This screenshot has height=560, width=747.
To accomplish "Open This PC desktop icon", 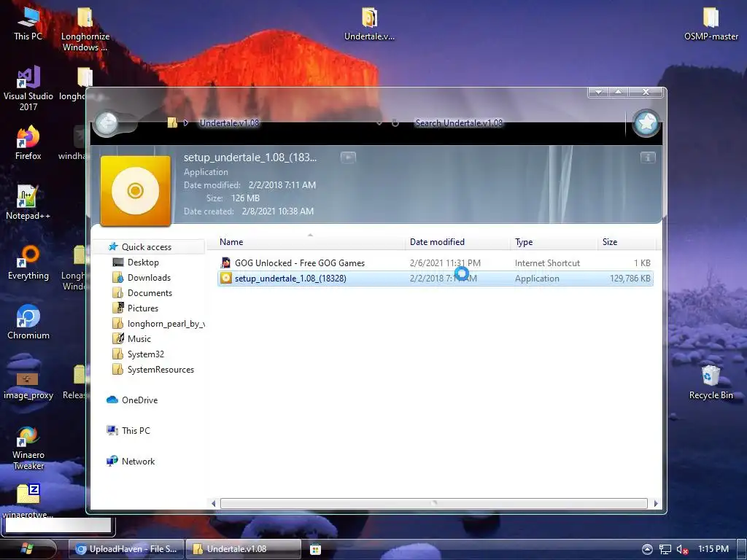I will [x=28, y=23].
